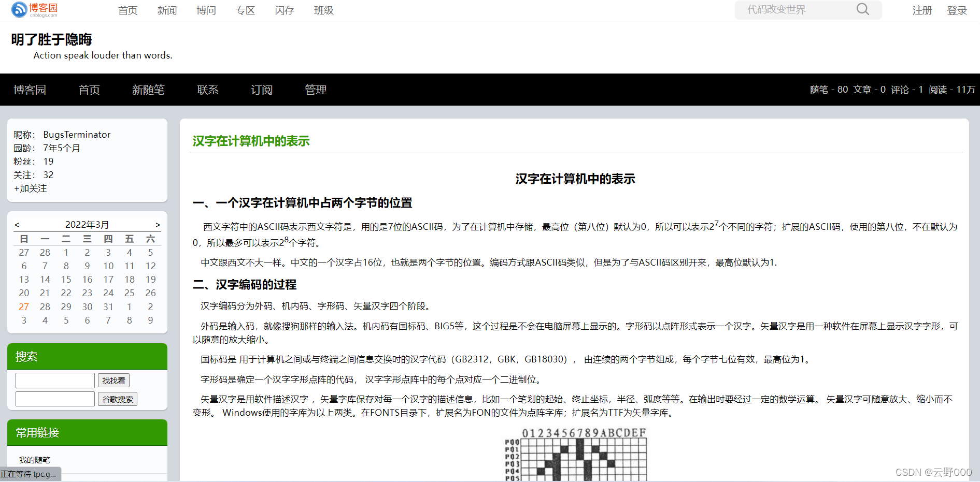Click the 谷歌搜索 Google search button
Viewport: 980px width, 482px height.
point(118,399)
